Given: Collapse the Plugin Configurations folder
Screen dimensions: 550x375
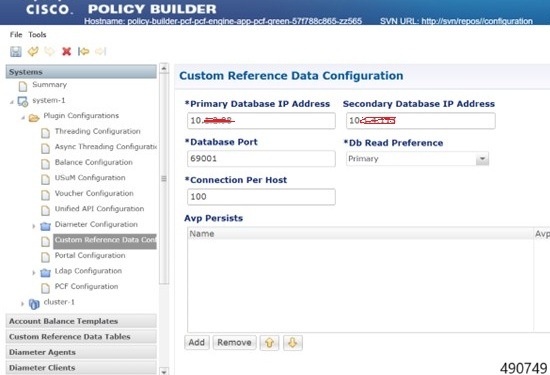Looking at the screenshot, I should point(23,118).
